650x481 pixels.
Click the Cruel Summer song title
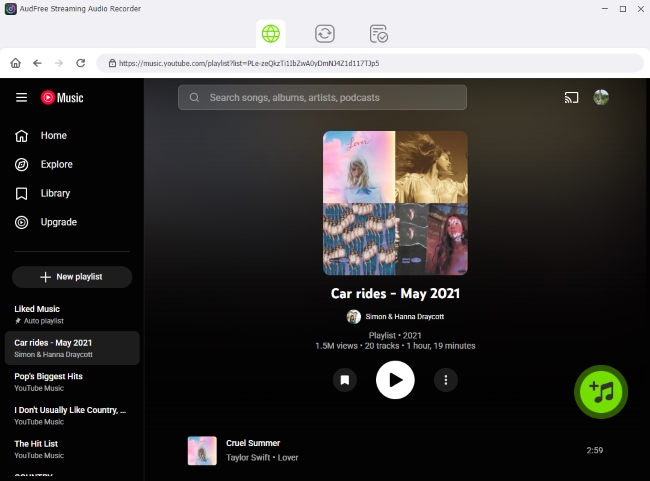coord(253,443)
